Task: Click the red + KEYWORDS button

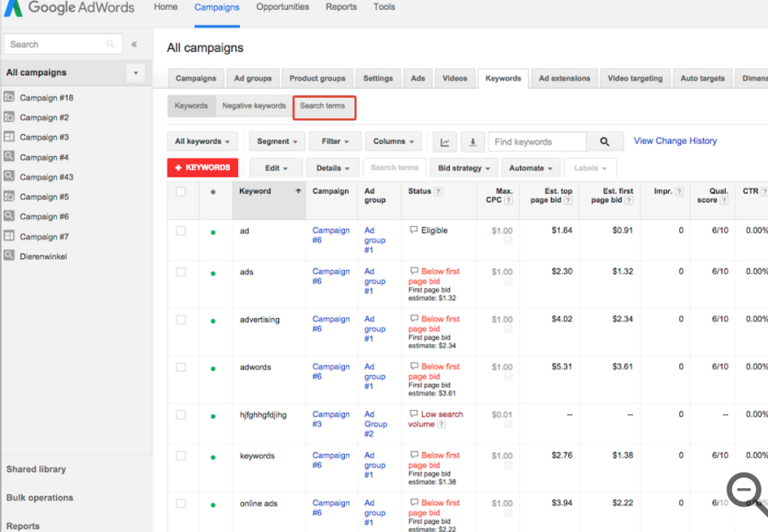Action: point(203,168)
